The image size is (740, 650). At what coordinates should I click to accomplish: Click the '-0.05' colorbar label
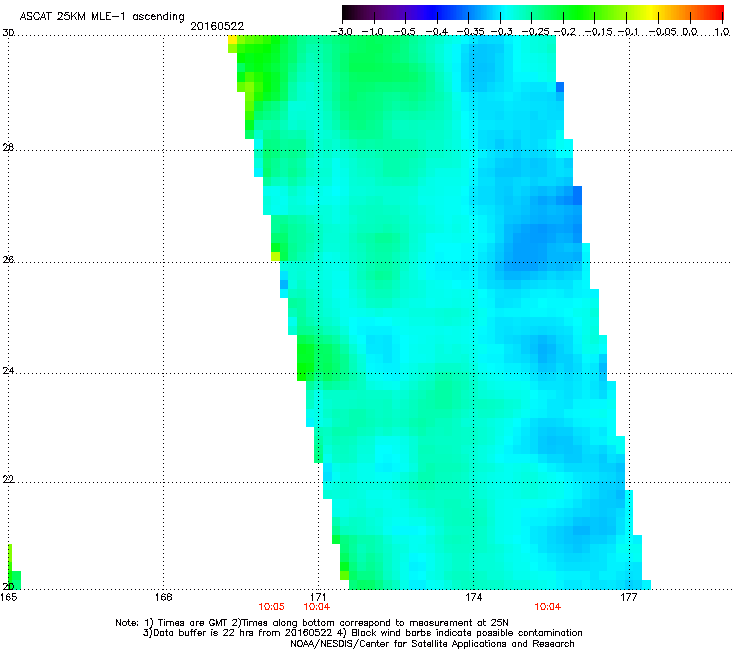pyautogui.click(x=663, y=32)
